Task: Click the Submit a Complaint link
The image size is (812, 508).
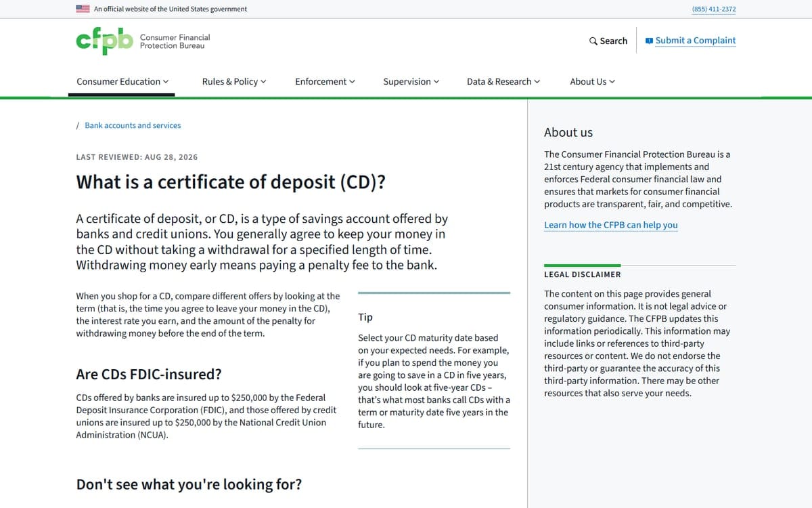Action: point(691,41)
